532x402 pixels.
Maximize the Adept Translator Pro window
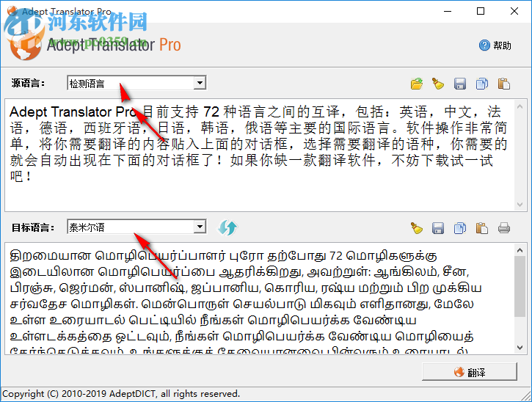click(481, 11)
